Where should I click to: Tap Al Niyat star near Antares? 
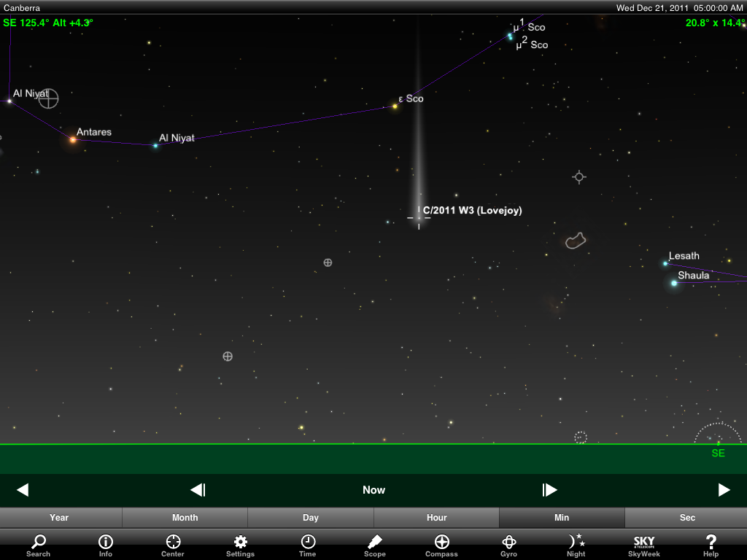pos(155,146)
